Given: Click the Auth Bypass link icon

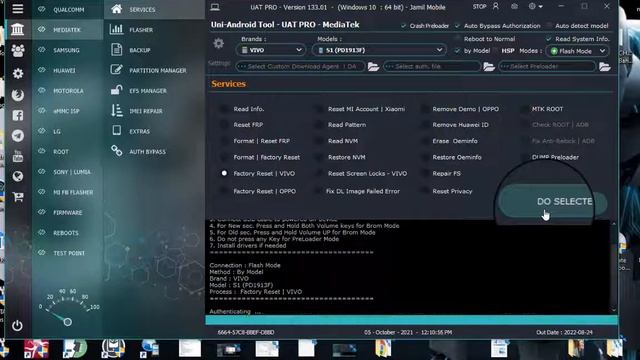Looking at the screenshot, I should pos(116,151).
